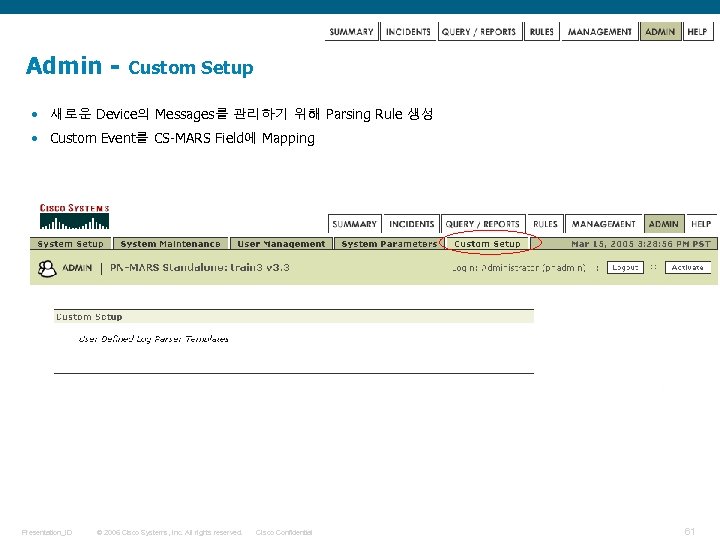The image size is (720, 540).
Task: Select highlighted ADMIN tab in slide header
Action: click(x=660, y=32)
